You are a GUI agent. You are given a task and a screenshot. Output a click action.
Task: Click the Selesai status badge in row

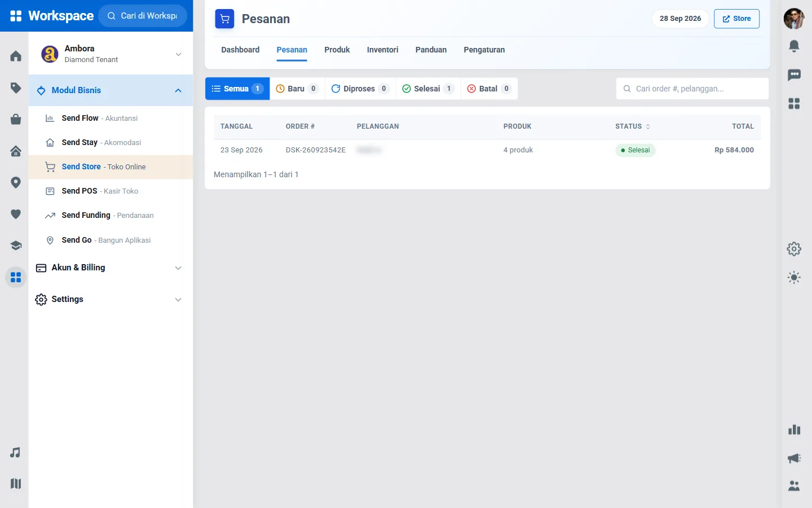coord(636,150)
